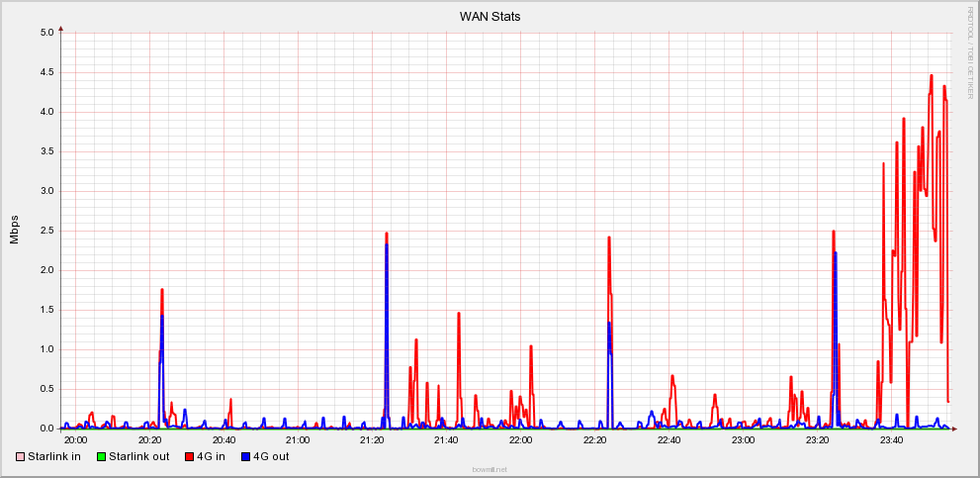Click the 2.5 y-axis tick label
This screenshot has width=980, height=478.
[45, 231]
